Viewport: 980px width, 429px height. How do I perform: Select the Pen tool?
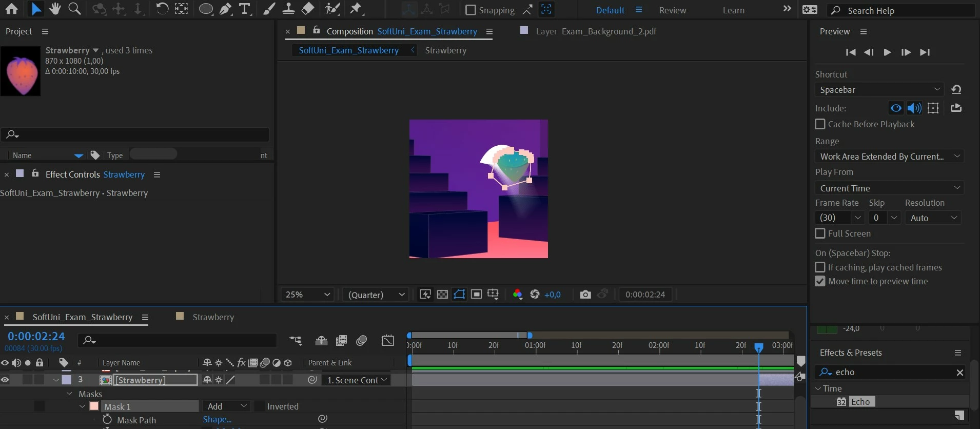point(226,9)
